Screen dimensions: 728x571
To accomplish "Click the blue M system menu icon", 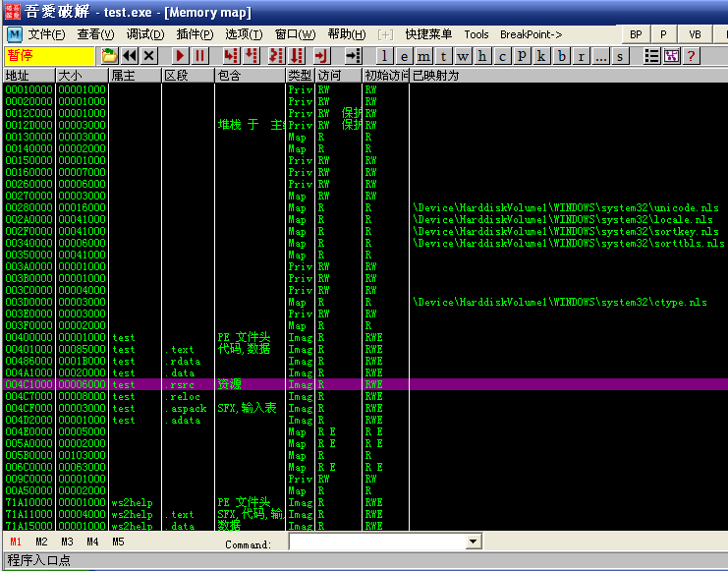I will pos(15,34).
